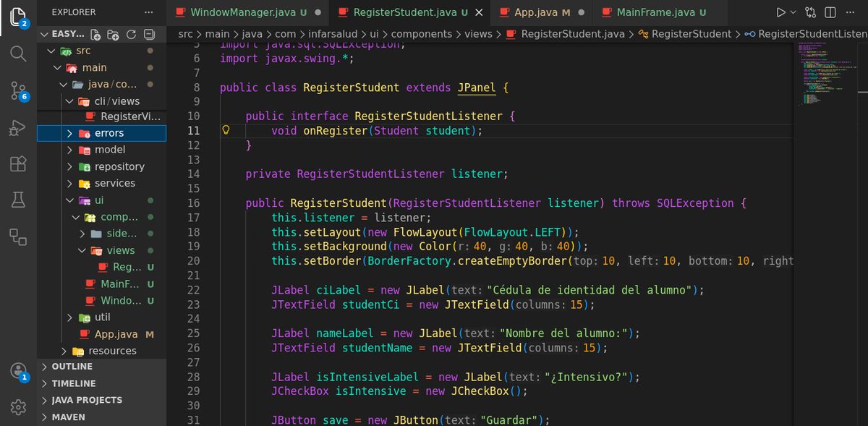The height and width of the screenshot is (426, 868).
Task: Open the Run and Debug view
Action: click(18, 127)
